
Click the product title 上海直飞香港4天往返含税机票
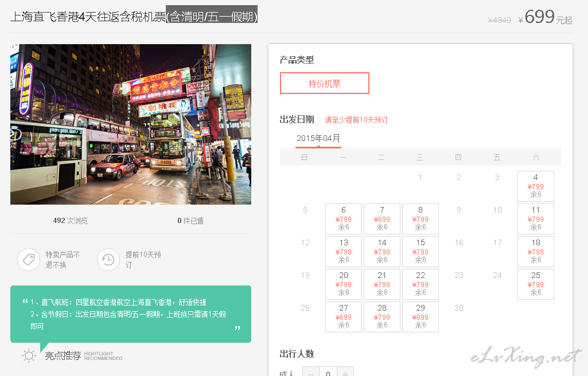click(88, 17)
